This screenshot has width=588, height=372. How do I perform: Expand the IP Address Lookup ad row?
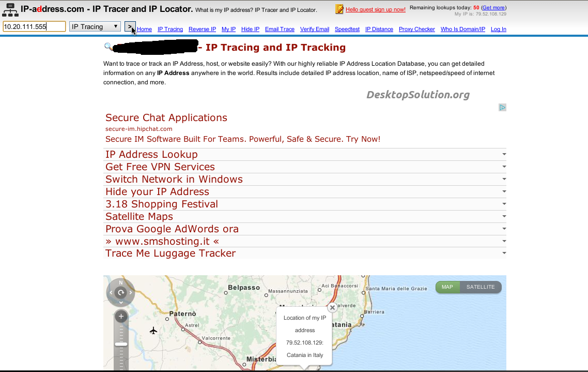[x=504, y=154]
